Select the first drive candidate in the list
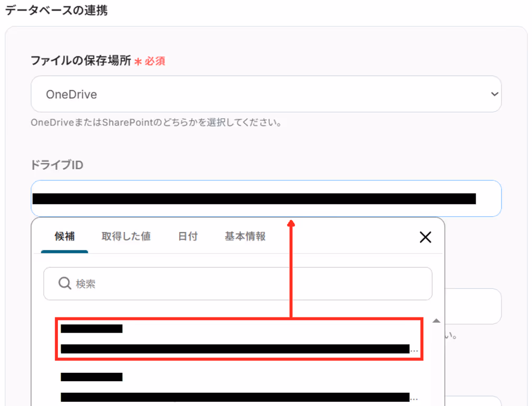The image size is (532, 406). pos(239,339)
